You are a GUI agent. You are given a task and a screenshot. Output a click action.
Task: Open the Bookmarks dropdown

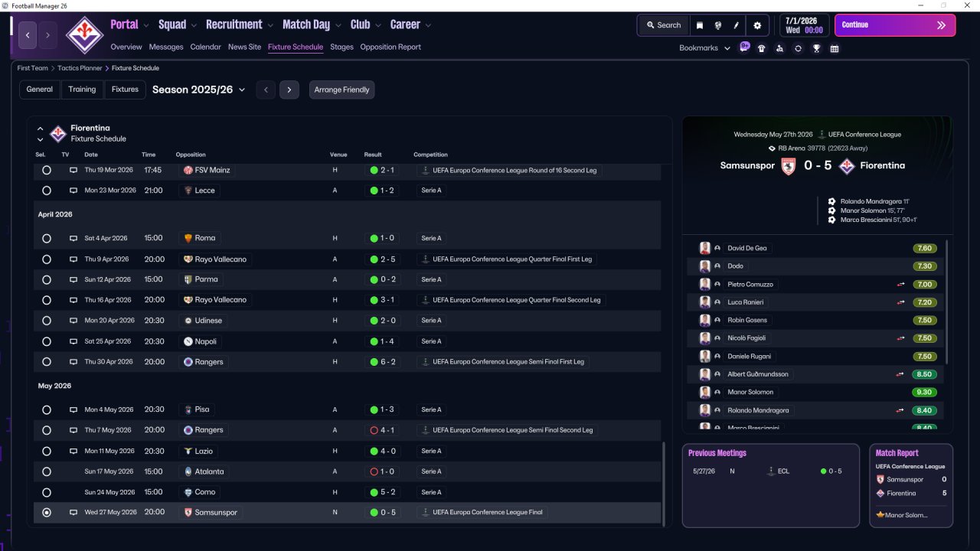coord(704,48)
